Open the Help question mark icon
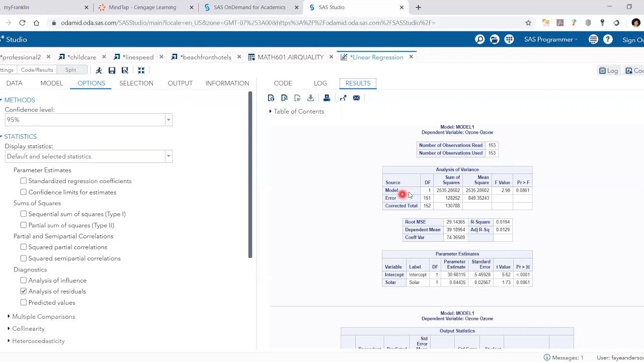This screenshot has width=644, height=362. coord(608,39)
